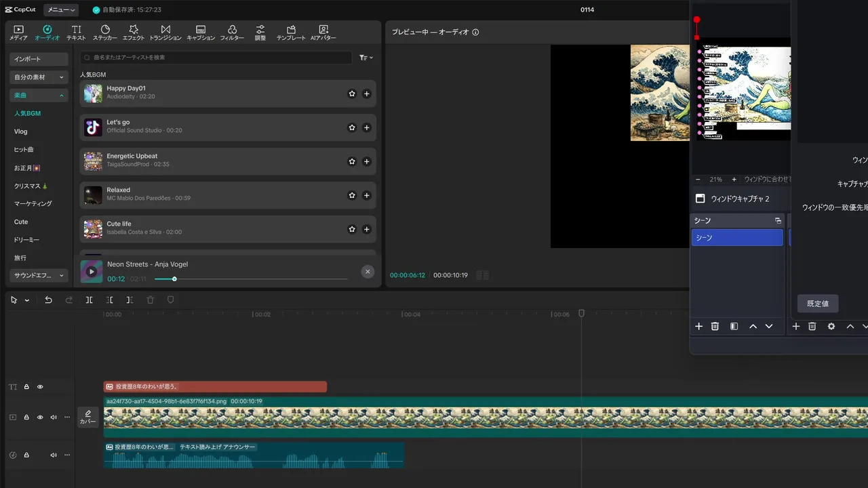Open the メニュー dropdown
868x488 pixels.
tap(61, 10)
